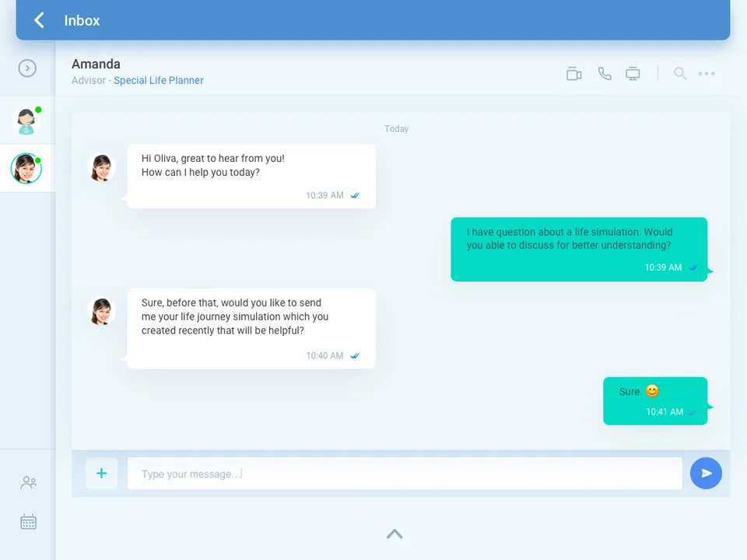Click the 10:41 AM timestamp
747x560 pixels.
tap(665, 412)
